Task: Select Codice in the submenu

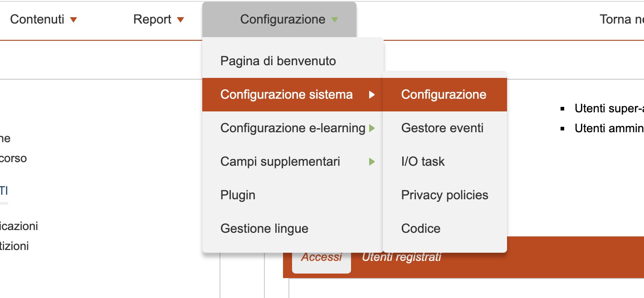Action: point(420,229)
